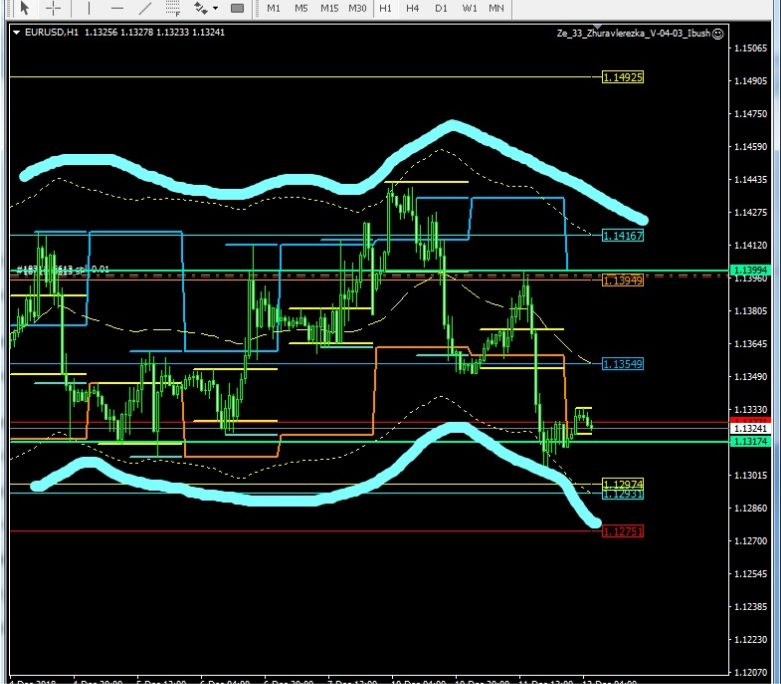This screenshot has width=781, height=684.
Task: Select the orange 1.13949 level label
Action: (623, 280)
